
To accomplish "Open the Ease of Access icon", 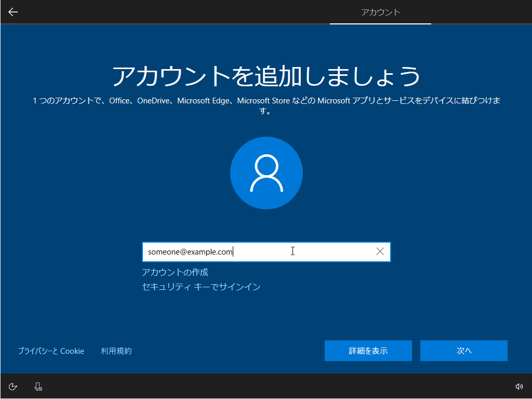I will [13, 387].
